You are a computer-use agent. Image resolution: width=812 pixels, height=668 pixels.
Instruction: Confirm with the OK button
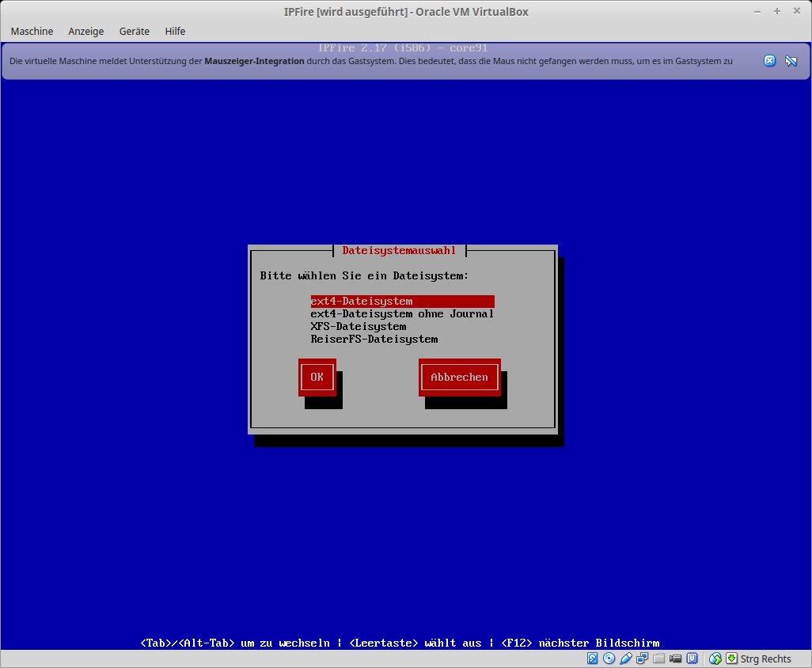317,377
